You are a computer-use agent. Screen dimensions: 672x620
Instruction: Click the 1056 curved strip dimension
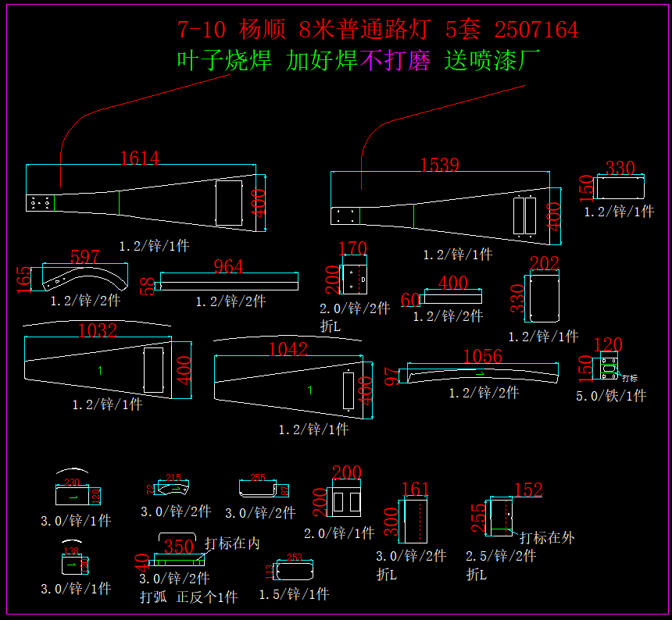(x=482, y=357)
